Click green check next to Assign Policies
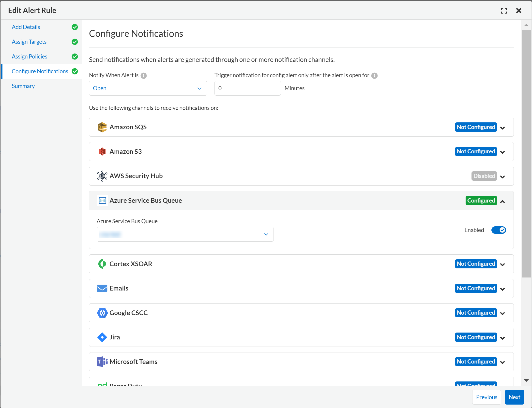Screen dimensions: 532x408 [x=75, y=57]
